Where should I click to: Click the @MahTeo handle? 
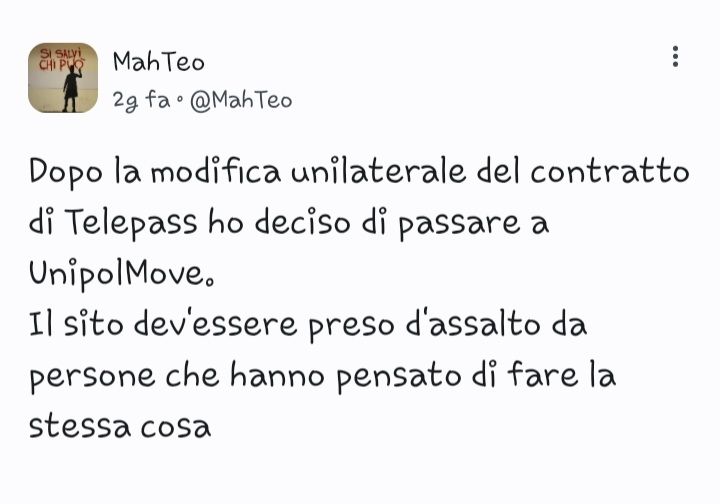click(x=241, y=100)
